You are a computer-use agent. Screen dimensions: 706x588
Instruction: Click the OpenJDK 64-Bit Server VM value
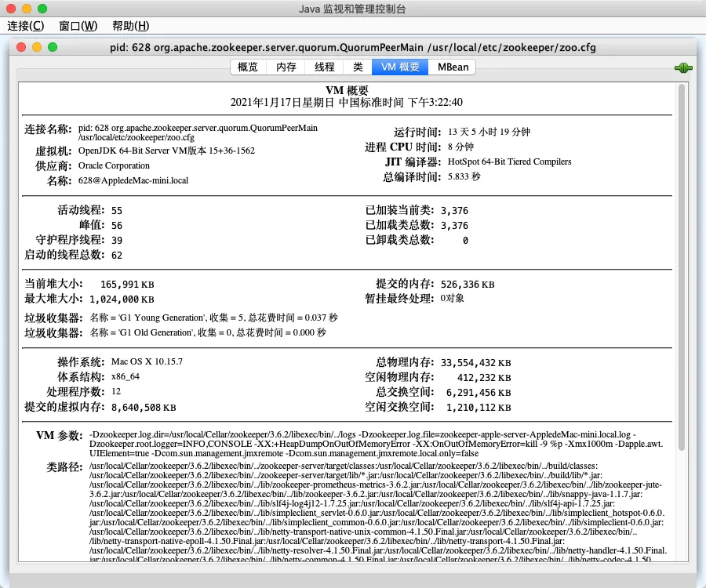166,151
